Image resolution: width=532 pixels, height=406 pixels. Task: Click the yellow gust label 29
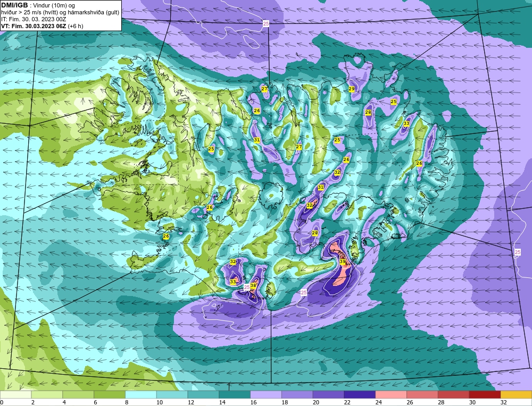pyautogui.click(x=352, y=89)
